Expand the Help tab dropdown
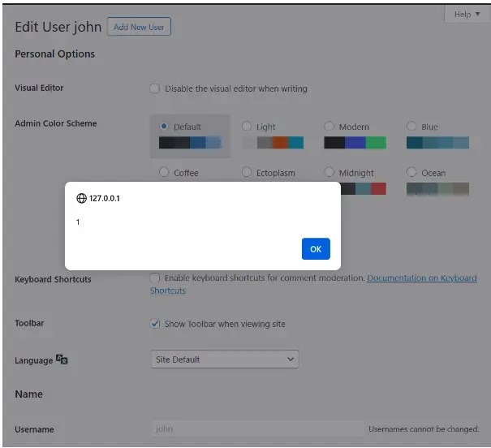The image size is (491, 448). pos(467,15)
